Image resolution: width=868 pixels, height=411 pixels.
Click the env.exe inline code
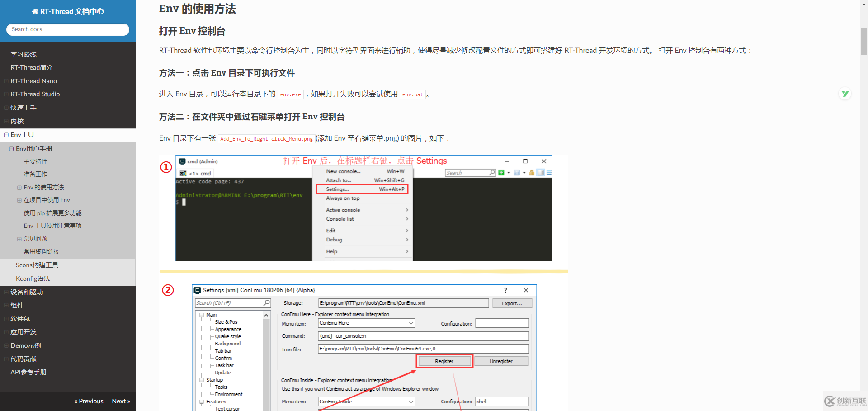point(291,94)
